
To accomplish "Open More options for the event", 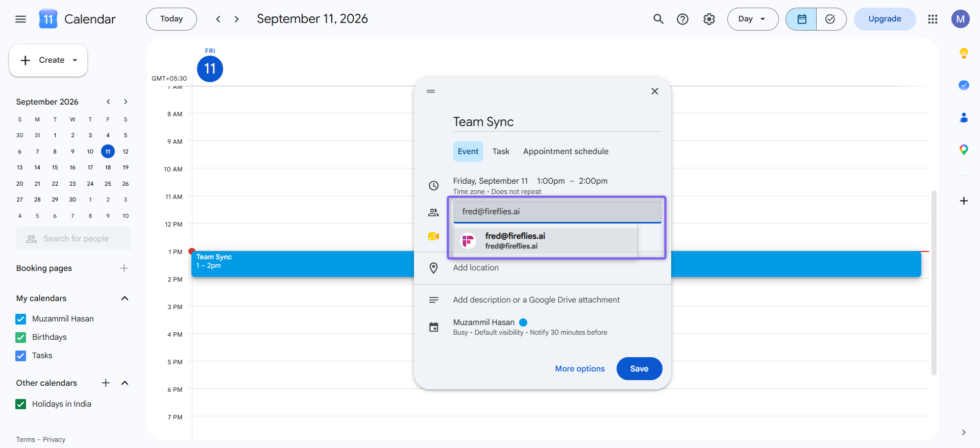I will (x=580, y=369).
